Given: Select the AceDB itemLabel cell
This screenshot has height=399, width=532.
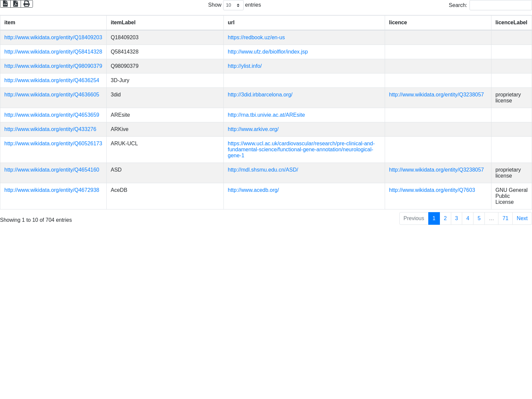Looking at the screenshot, I should (165, 196).
